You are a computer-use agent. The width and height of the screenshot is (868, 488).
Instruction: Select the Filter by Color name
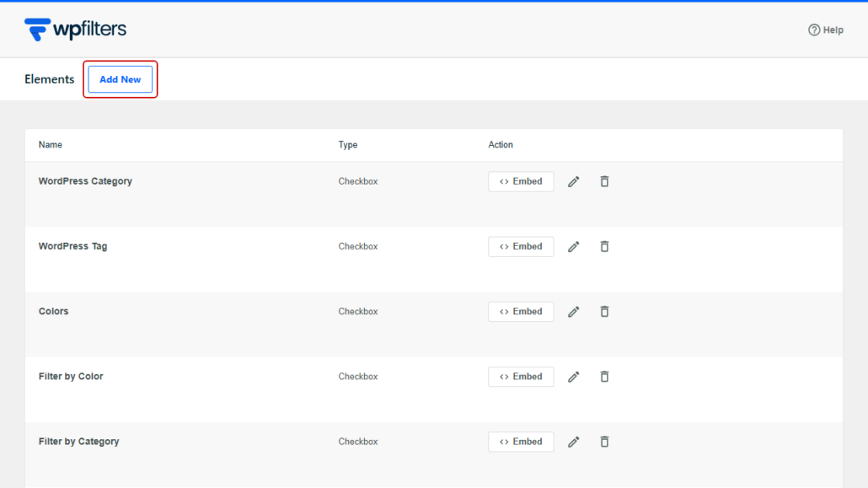click(71, 376)
